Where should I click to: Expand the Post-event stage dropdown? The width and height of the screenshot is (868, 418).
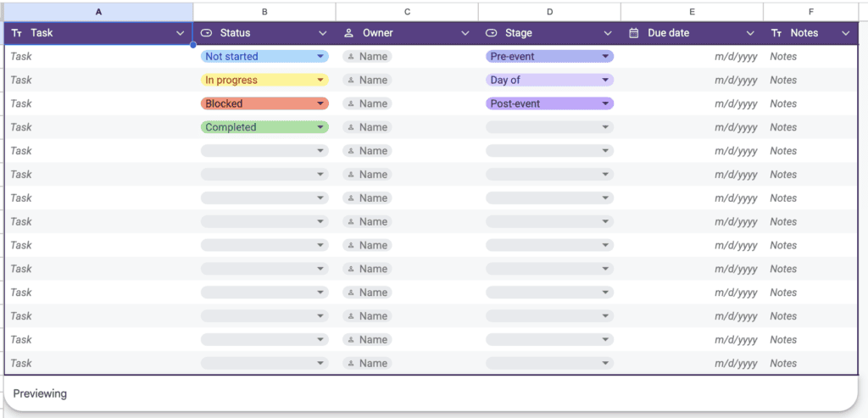(x=605, y=103)
